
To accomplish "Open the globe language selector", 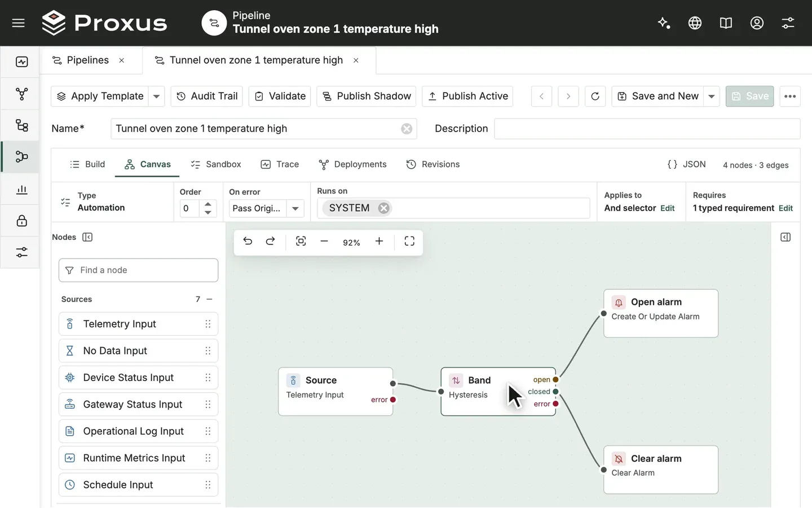I will (x=695, y=23).
